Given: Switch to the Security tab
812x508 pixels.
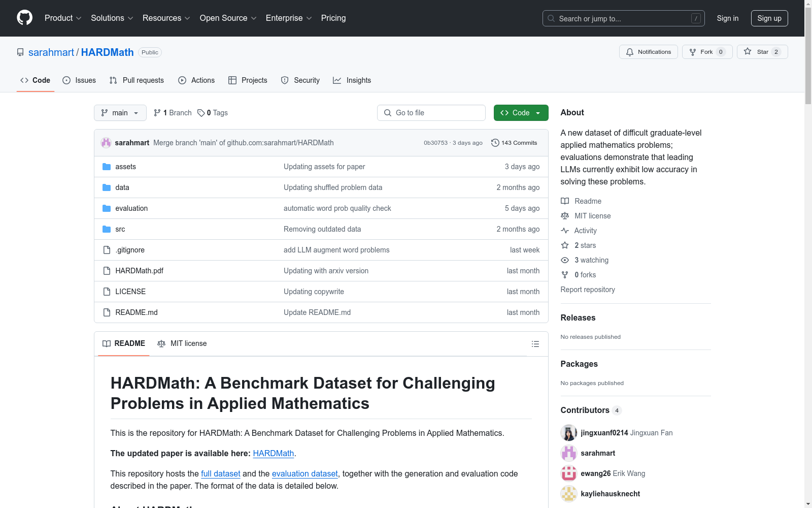Looking at the screenshot, I should point(300,80).
